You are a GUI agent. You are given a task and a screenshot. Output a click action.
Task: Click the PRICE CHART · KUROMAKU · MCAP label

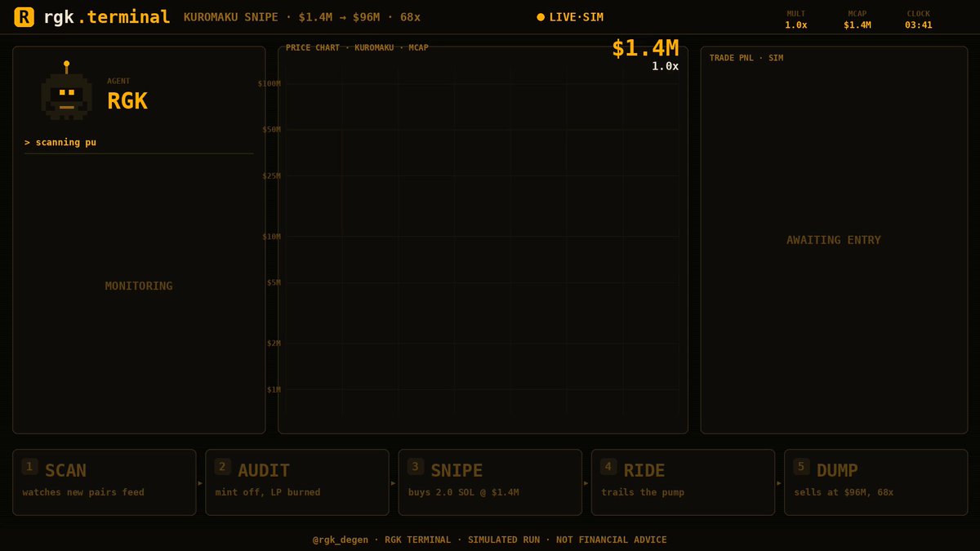[357, 47]
